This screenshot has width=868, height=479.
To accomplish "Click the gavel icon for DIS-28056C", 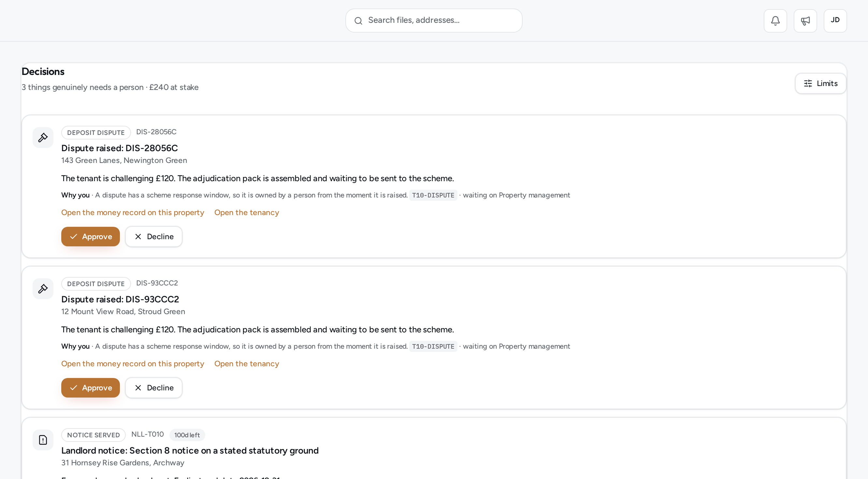I will (x=43, y=137).
